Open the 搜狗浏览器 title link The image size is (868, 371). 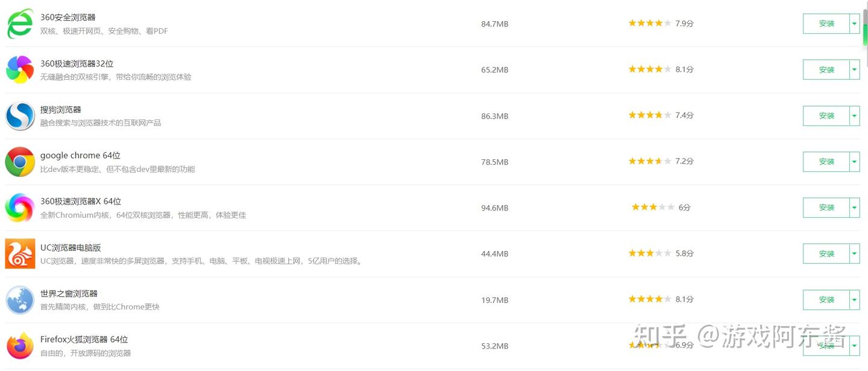61,110
